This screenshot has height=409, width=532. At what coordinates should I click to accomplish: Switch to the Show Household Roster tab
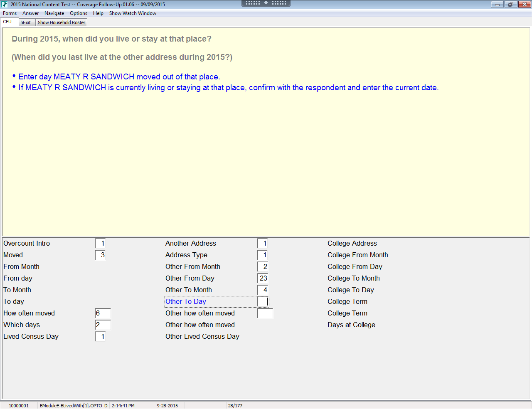pyautogui.click(x=62, y=22)
